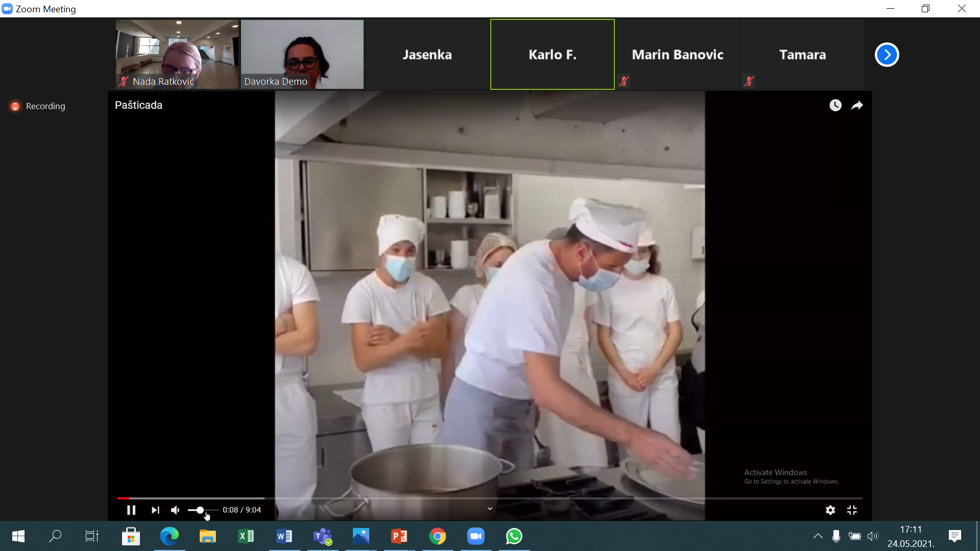Click the 0:08 / 9:04 time display

(242, 510)
